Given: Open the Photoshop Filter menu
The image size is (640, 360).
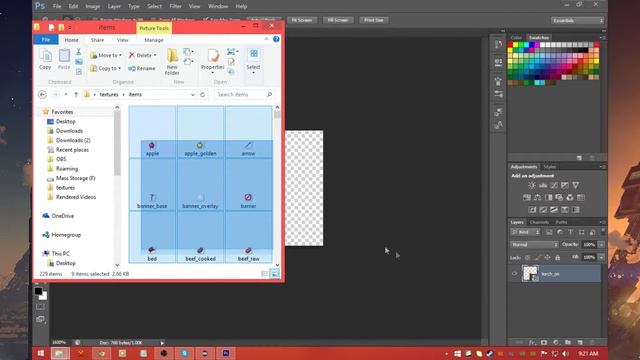Looking at the screenshot, I should pyautogui.click(x=176, y=6).
